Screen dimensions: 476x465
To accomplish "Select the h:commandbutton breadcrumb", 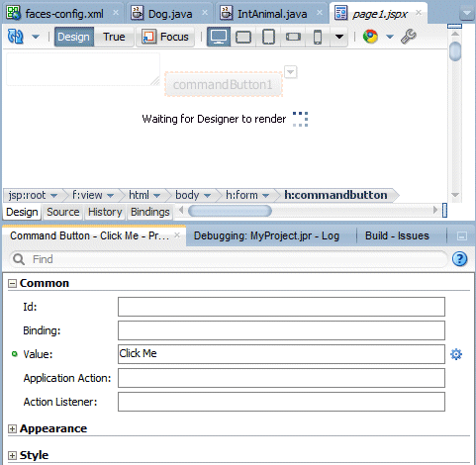I will [x=335, y=195].
